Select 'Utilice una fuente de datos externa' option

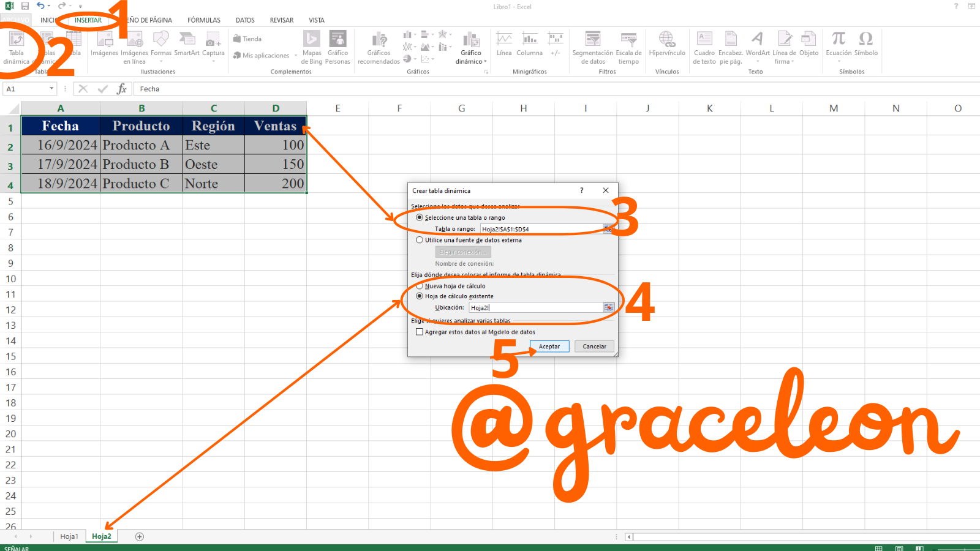pos(420,240)
